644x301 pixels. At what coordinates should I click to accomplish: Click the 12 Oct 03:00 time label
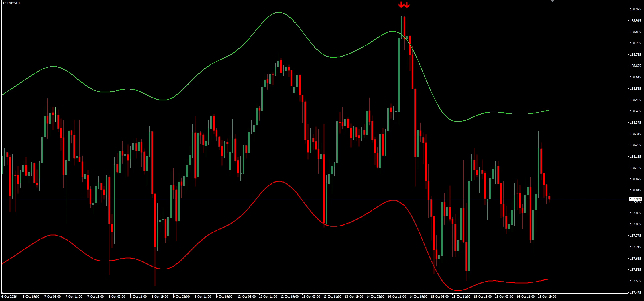point(246,297)
